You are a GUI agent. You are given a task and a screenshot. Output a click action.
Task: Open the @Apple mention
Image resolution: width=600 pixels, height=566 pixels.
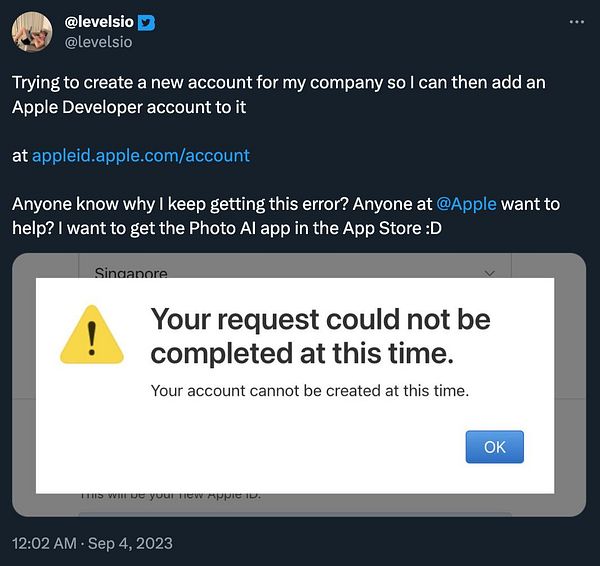click(467, 204)
